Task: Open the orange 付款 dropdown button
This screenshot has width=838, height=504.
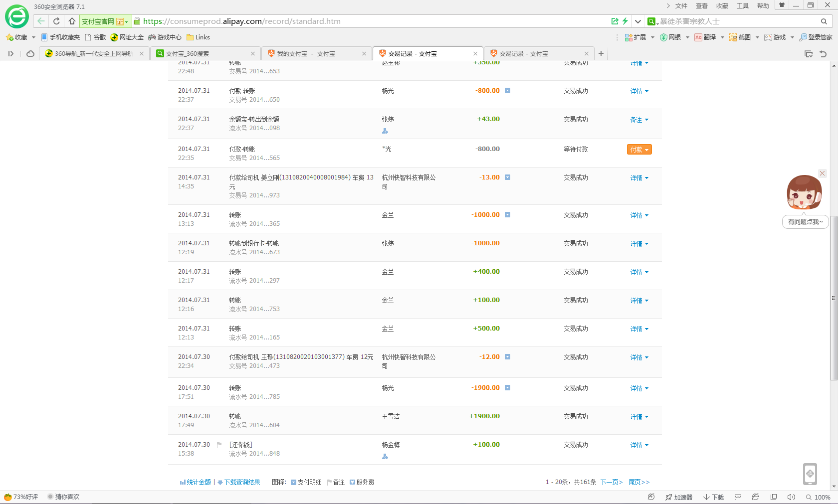Action: point(639,150)
